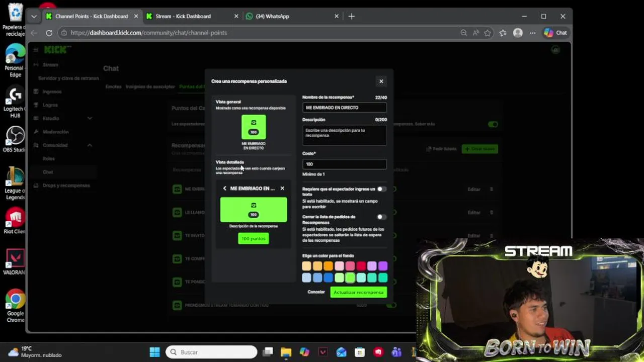The width and height of the screenshot is (644, 362).
Task: Click Cancelar in the reward dialog
Action: (x=316, y=292)
